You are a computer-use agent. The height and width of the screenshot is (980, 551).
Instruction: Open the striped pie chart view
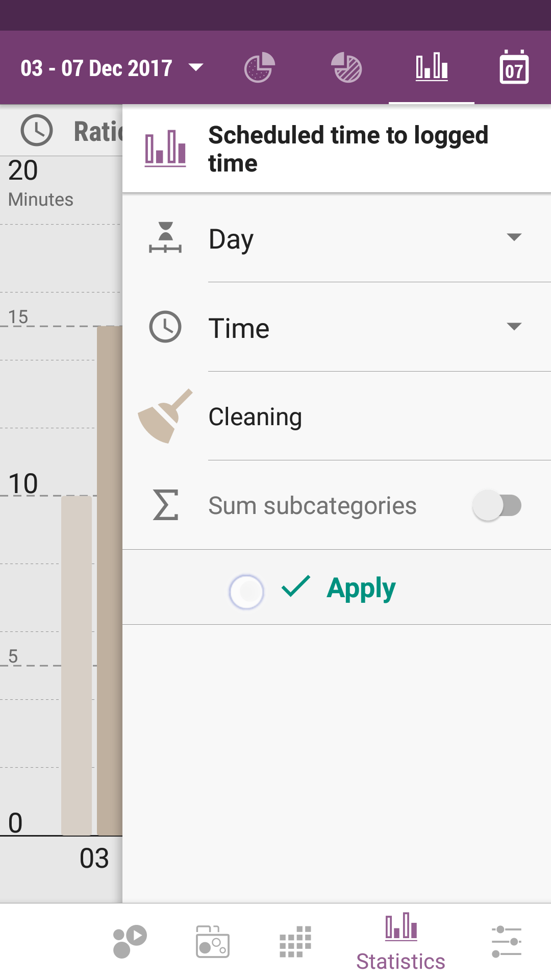pos(346,68)
